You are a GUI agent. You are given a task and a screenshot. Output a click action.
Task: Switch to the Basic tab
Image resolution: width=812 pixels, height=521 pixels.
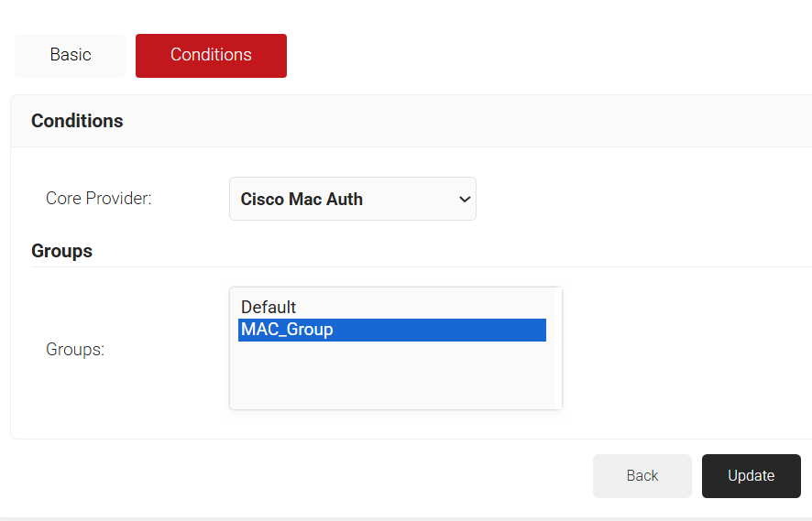[x=71, y=55]
